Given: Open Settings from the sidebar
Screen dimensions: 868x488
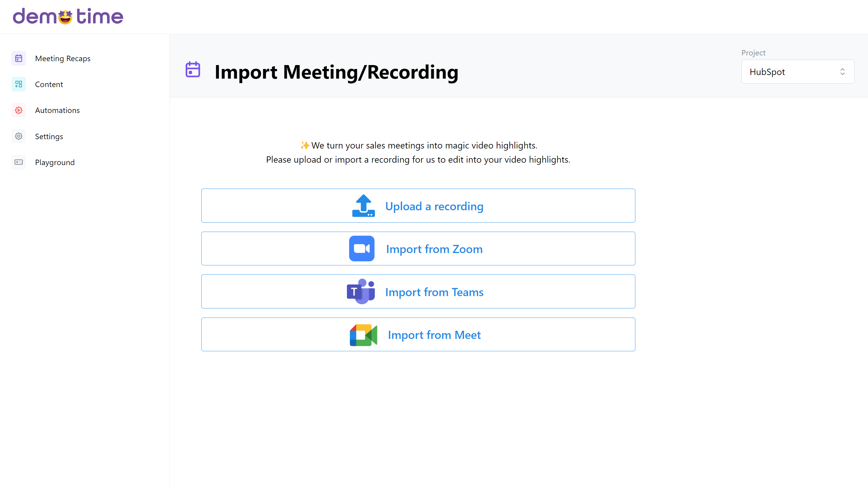Looking at the screenshot, I should point(49,136).
